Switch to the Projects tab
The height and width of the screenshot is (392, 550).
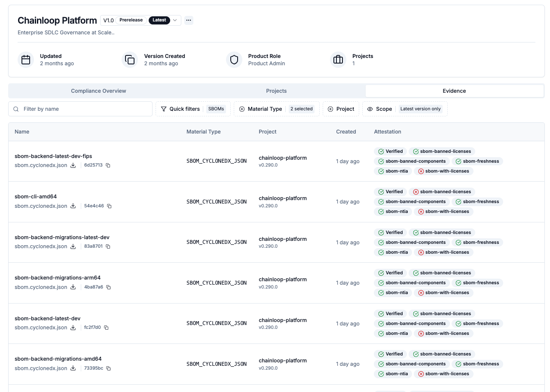(276, 91)
